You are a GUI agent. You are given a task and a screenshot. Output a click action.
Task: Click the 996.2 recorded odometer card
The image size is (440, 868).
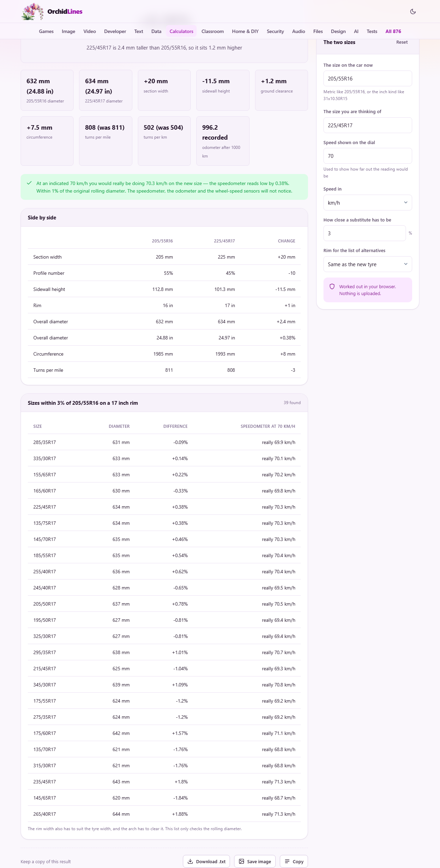[x=223, y=141]
